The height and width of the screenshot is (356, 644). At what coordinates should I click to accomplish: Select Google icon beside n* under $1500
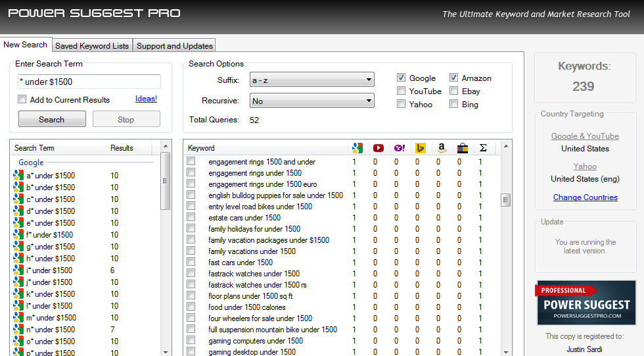18,330
